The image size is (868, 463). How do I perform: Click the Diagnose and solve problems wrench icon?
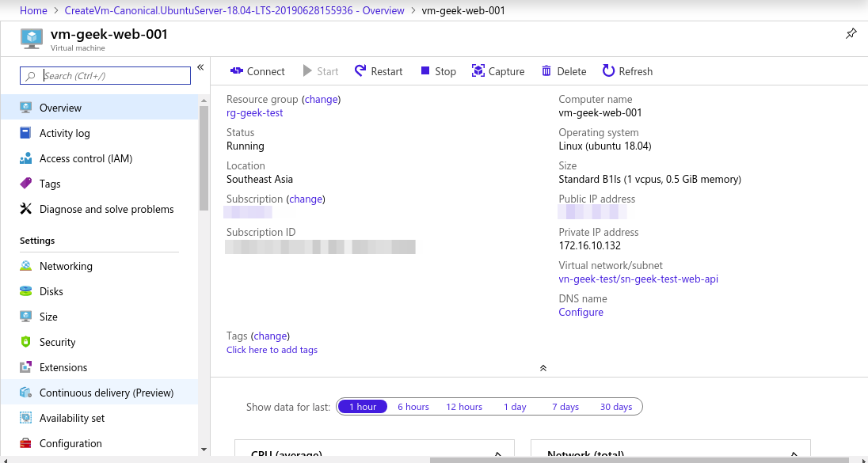(x=25, y=209)
